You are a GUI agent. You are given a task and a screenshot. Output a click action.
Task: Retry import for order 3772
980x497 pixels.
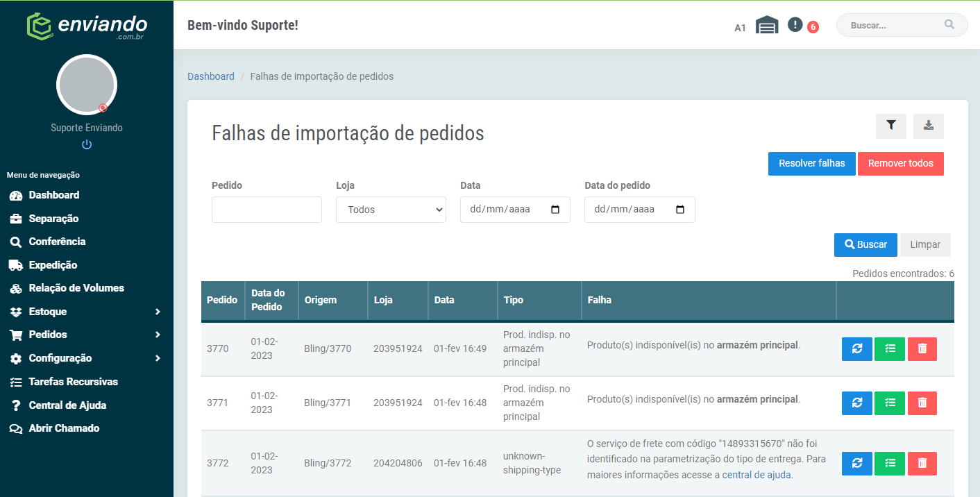(x=857, y=464)
